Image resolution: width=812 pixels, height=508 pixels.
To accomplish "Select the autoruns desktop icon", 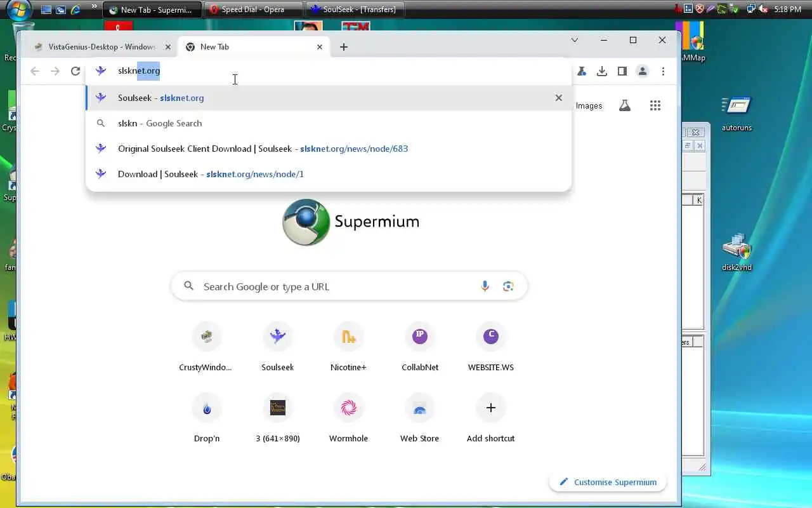I will coord(737,114).
